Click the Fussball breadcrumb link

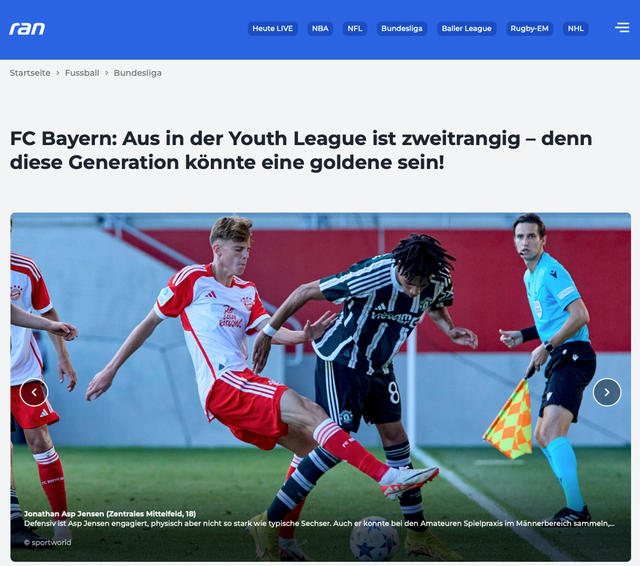pyautogui.click(x=82, y=73)
